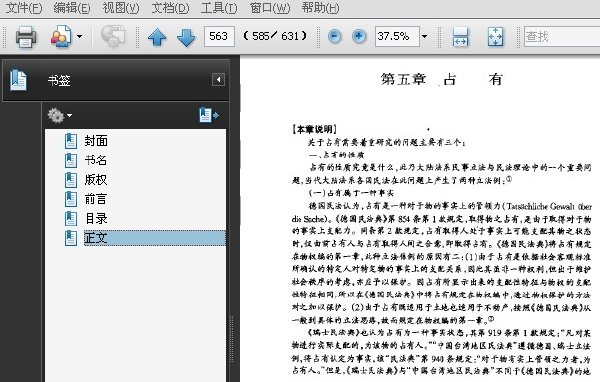
Task: Click the bookmark icon beside 前言
Action: coord(71,199)
